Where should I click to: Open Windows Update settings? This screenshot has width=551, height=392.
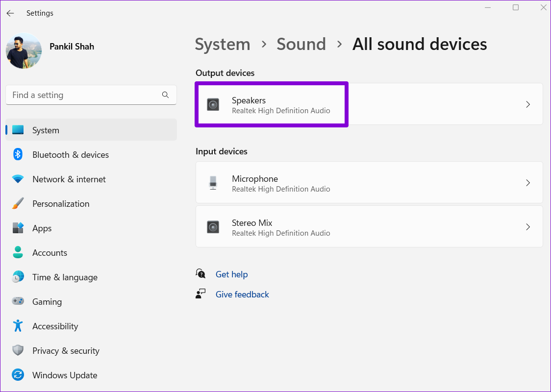click(91, 375)
